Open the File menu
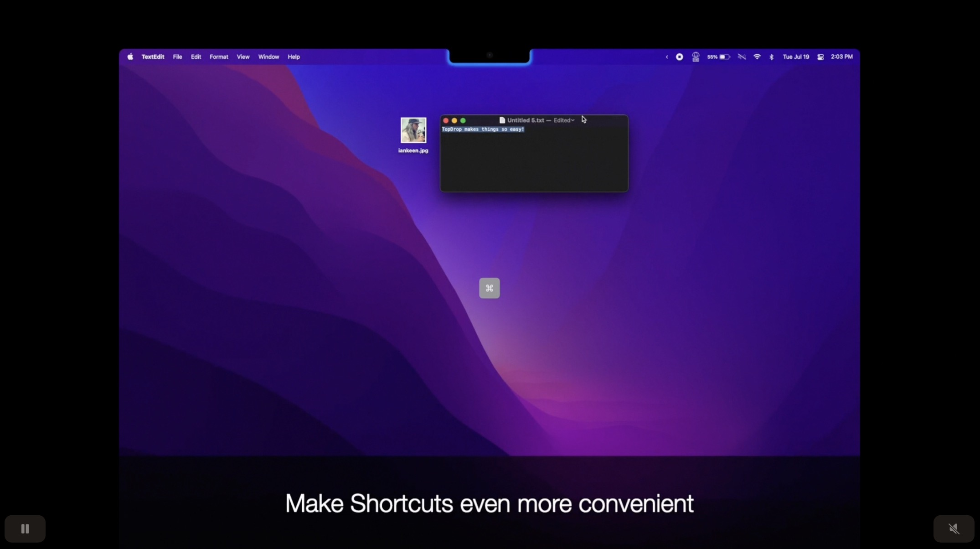This screenshot has height=549, width=980. pyautogui.click(x=177, y=57)
